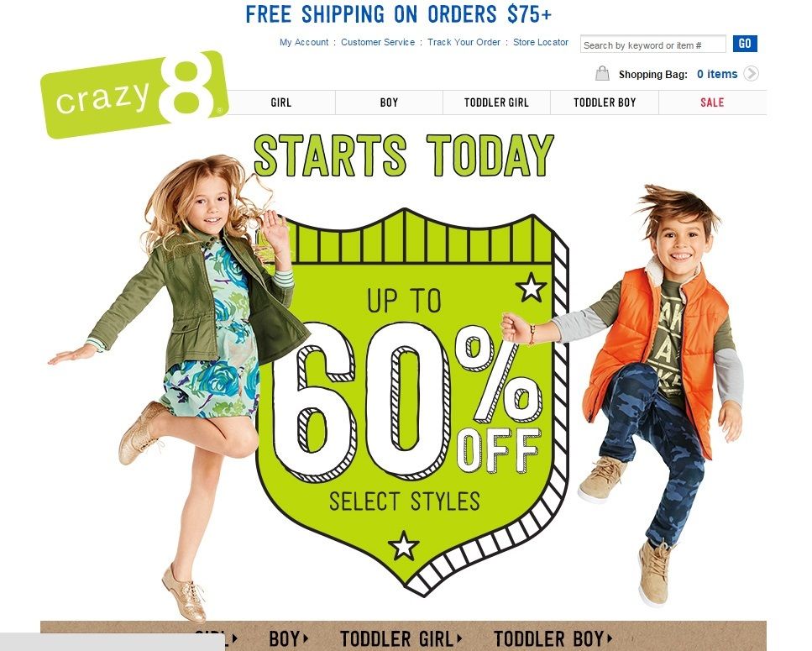Screen dimensions: 812x651
Task: View 0 items in shopping bag
Action: [717, 74]
